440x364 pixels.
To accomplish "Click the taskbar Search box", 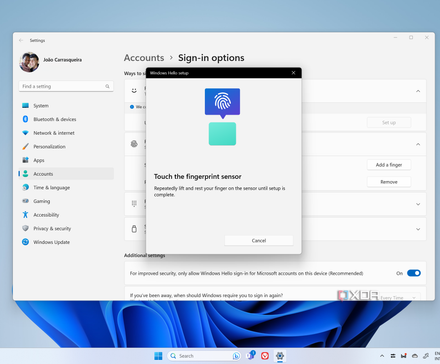I will (204, 356).
